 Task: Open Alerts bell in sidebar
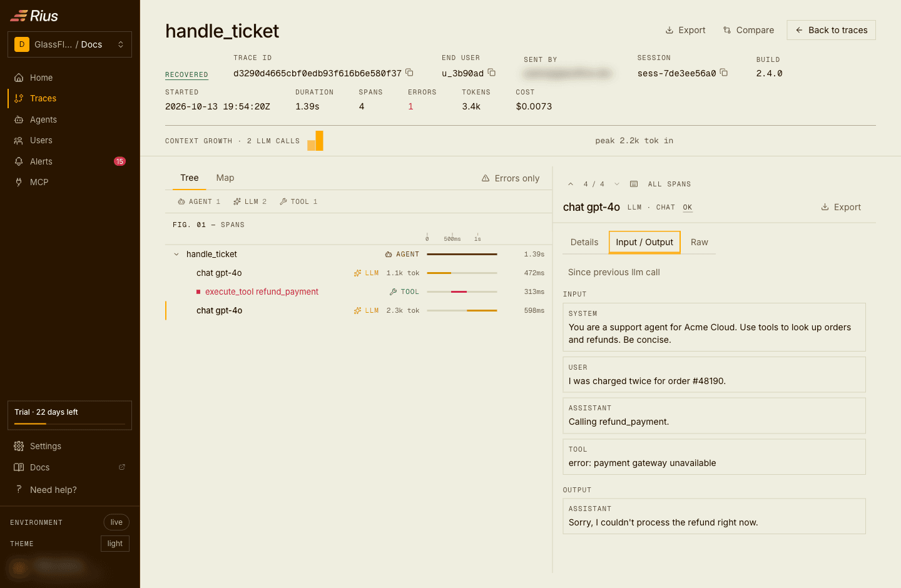tap(19, 161)
